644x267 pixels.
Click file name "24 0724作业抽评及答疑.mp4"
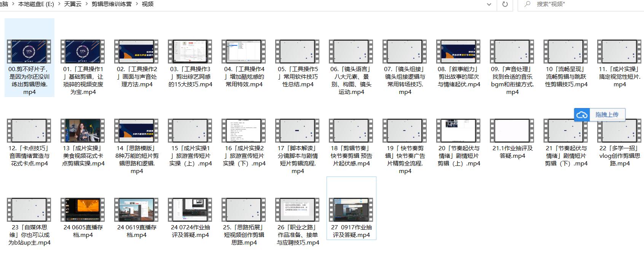click(x=190, y=231)
